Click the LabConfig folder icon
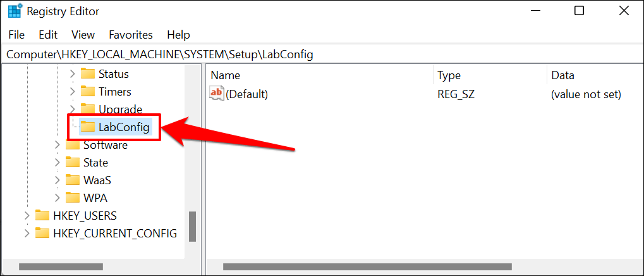 click(x=88, y=127)
